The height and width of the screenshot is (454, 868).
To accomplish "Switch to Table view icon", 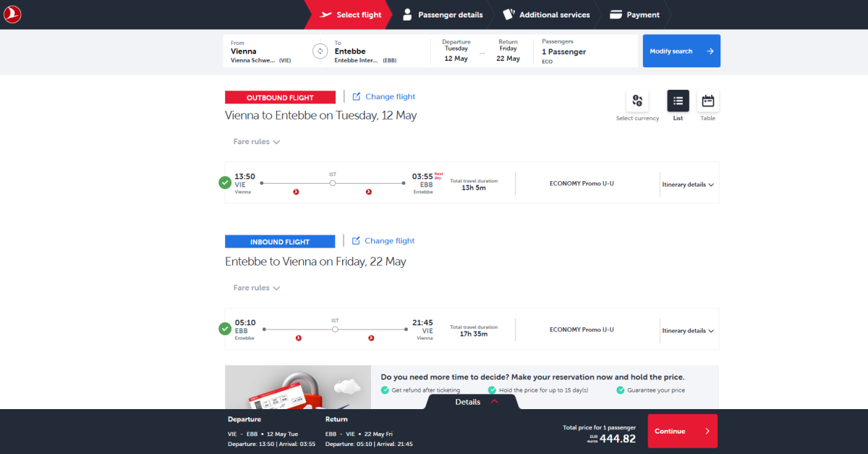I will [x=707, y=101].
